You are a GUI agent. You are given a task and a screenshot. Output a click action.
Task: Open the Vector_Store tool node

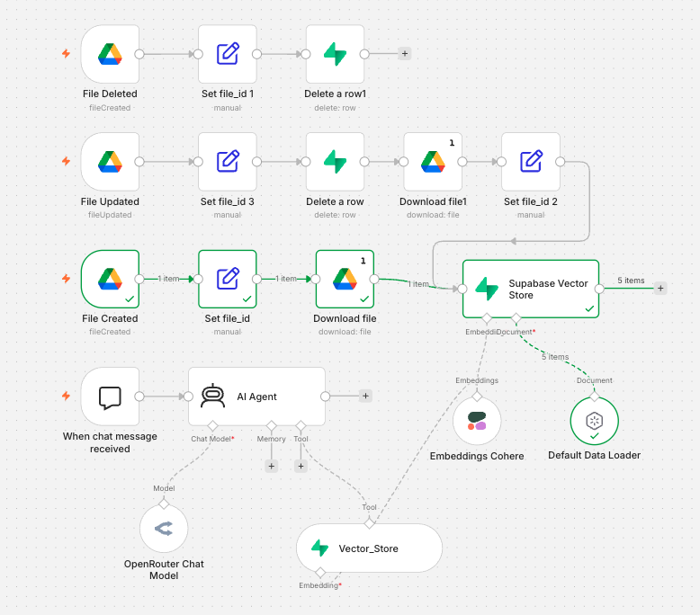369,548
